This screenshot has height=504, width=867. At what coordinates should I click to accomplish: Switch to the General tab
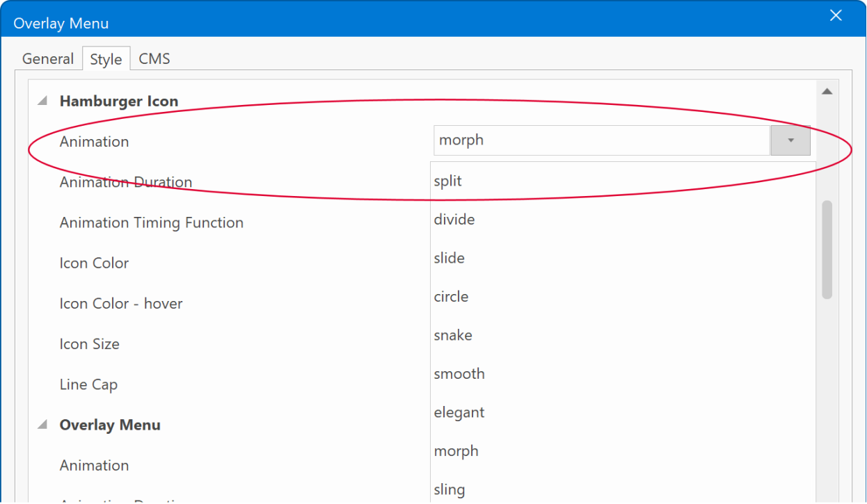(x=48, y=58)
